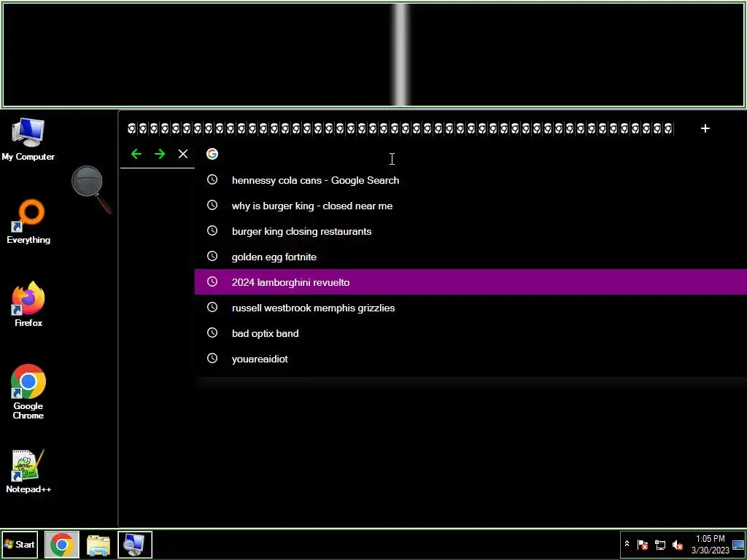This screenshot has height=560, width=747.
Task: Open a new tab with the plus button
Action: click(705, 128)
